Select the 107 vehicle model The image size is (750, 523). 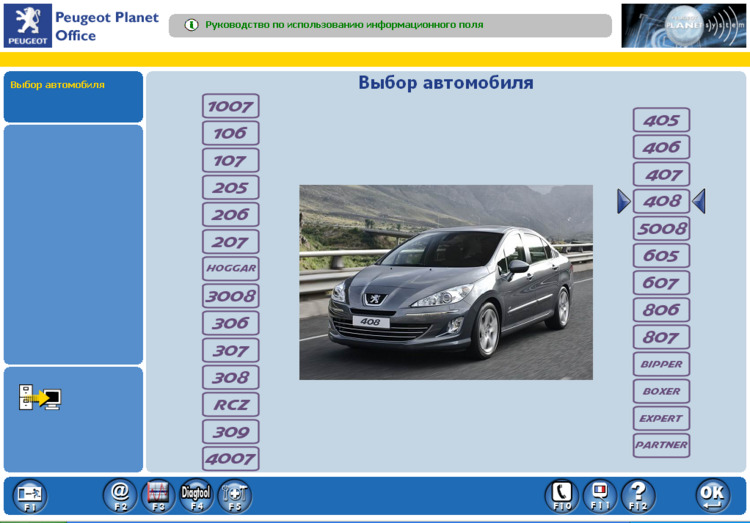pos(231,160)
